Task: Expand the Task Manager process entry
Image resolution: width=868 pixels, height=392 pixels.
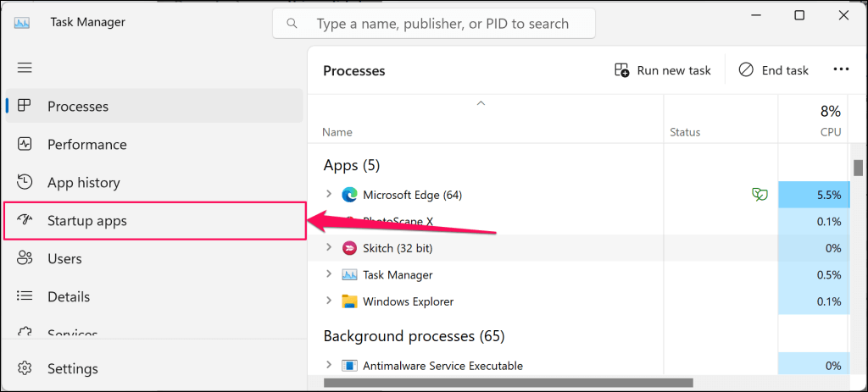Action: 330,274
